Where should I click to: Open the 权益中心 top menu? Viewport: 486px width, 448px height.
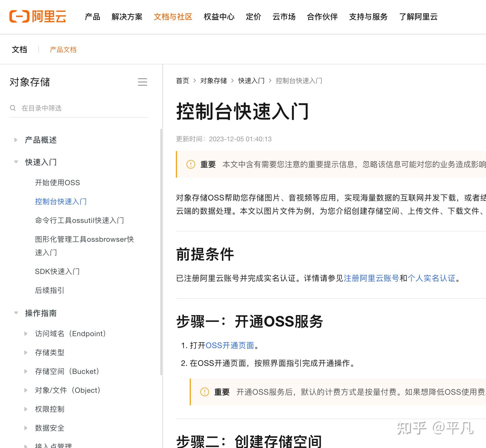[219, 17]
